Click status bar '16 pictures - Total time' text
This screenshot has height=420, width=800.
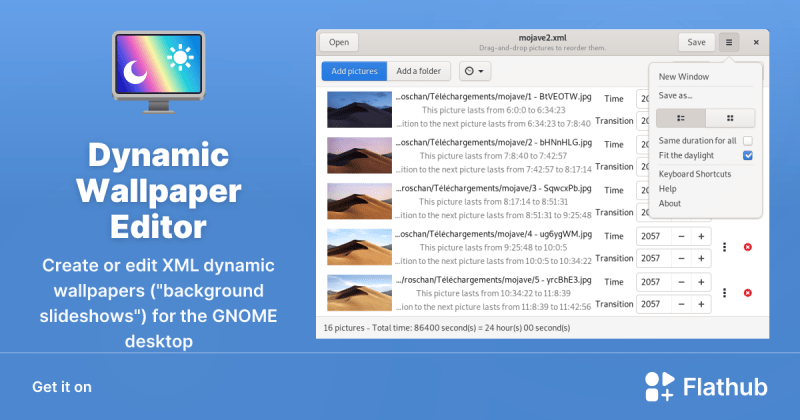click(x=446, y=328)
